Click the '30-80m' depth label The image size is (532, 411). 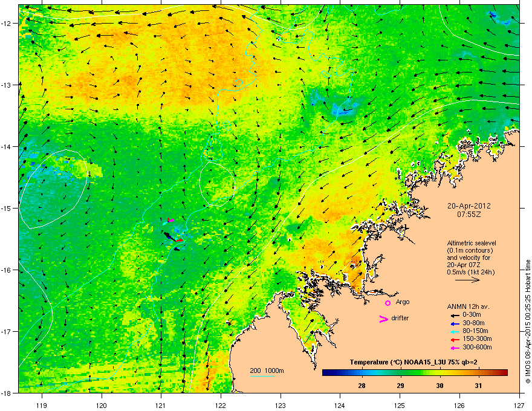[x=473, y=323]
